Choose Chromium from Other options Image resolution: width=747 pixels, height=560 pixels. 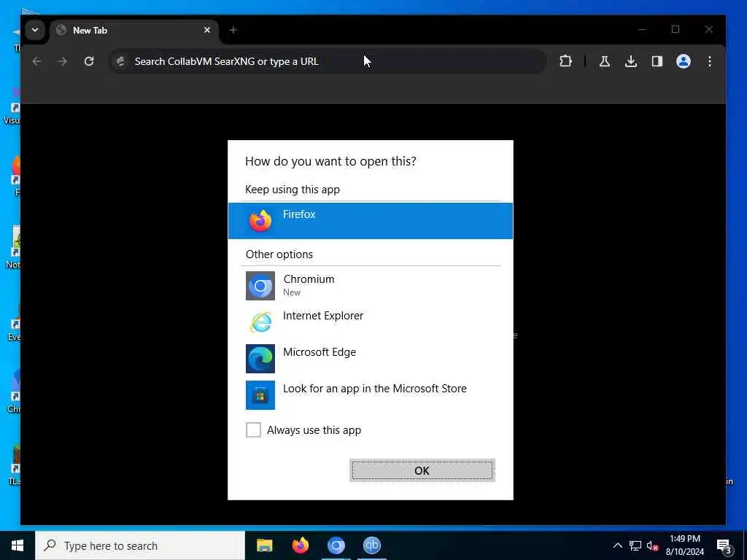pyautogui.click(x=370, y=285)
